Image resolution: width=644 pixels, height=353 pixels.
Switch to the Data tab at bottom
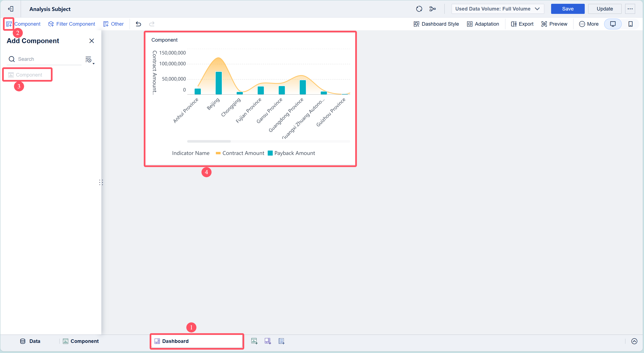point(30,341)
